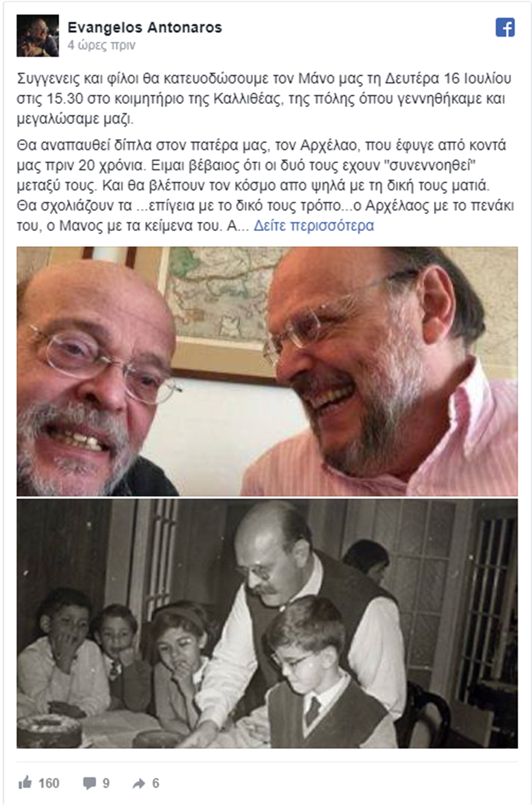Click the paragraph starting with Θα αναπαυθεί

(x=265, y=186)
